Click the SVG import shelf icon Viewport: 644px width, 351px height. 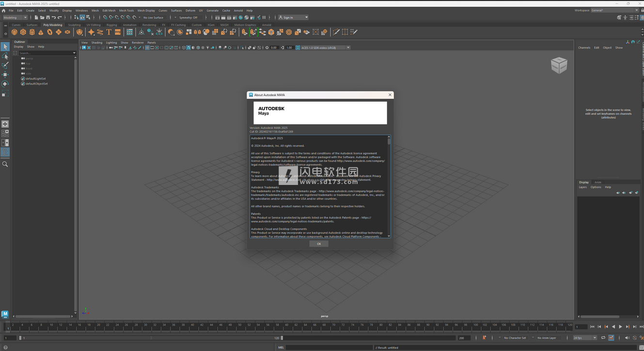118,32
